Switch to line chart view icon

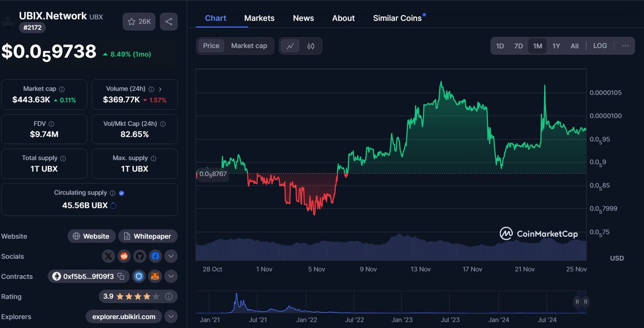290,46
